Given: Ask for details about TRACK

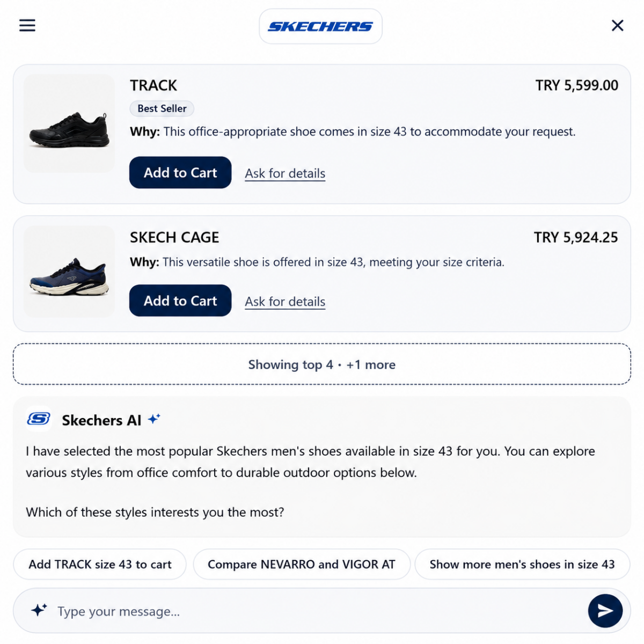Looking at the screenshot, I should click(285, 173).
